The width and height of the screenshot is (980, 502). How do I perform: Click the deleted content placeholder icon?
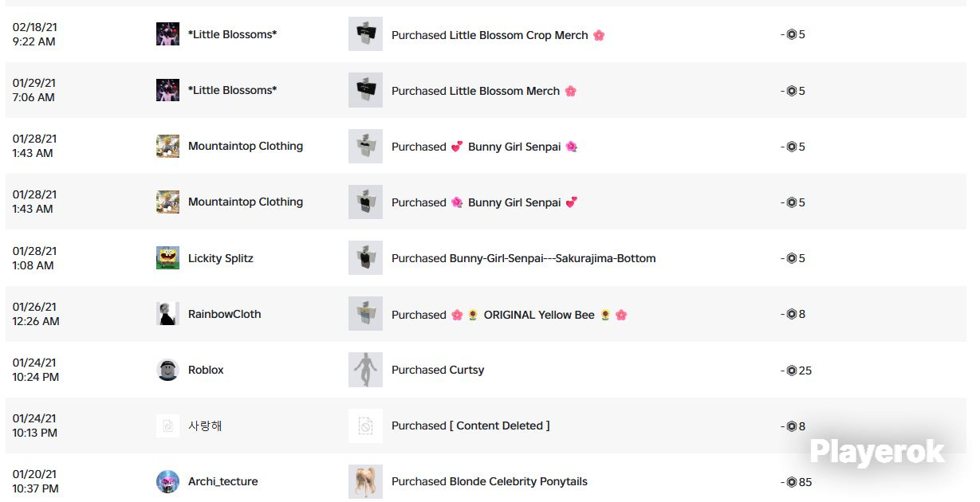(x=365, y=426)
